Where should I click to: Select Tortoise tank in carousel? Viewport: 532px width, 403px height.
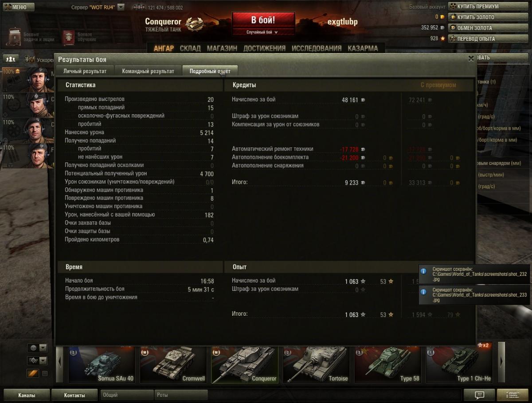(x=317, y=365)
